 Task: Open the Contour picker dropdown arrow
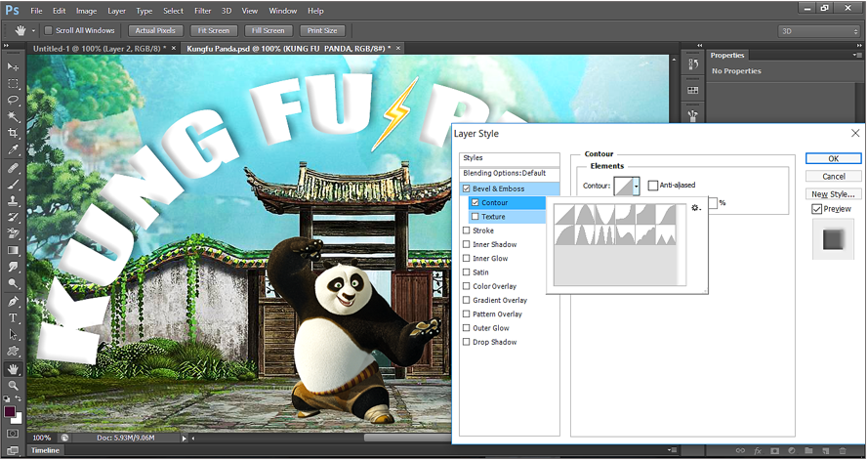[x=637, y=187]
